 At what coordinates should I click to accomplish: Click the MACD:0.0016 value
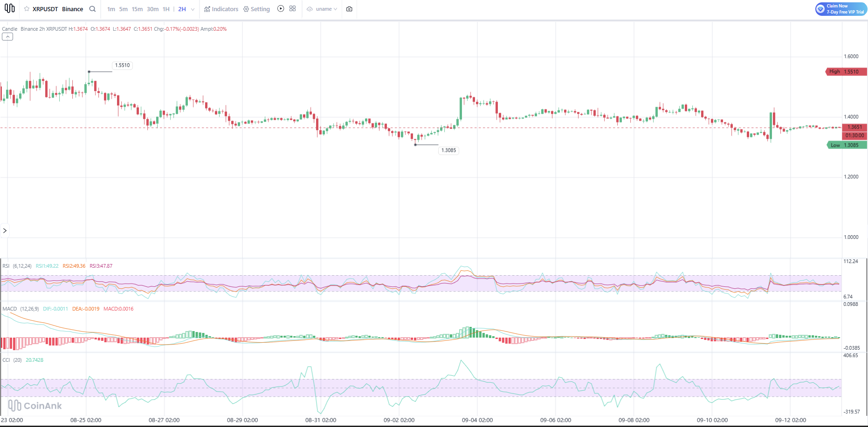click(x=118, y=309)
